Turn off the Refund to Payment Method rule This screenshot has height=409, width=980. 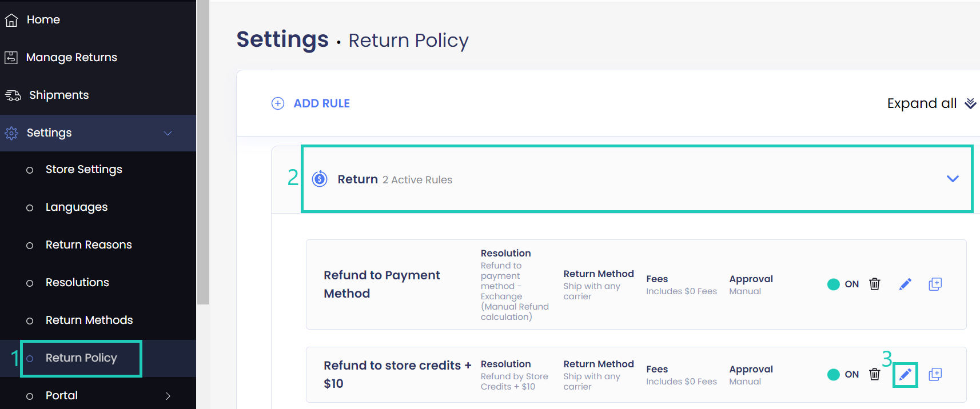pos(834,284)
